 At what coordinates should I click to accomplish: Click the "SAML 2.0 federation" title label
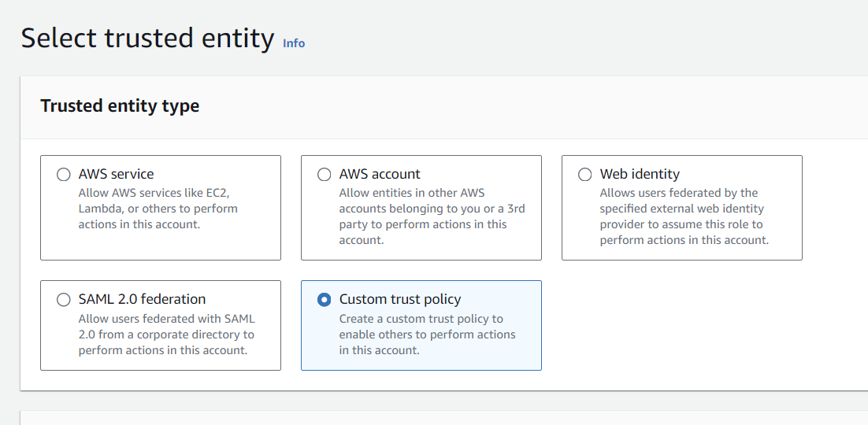[143, 299]
